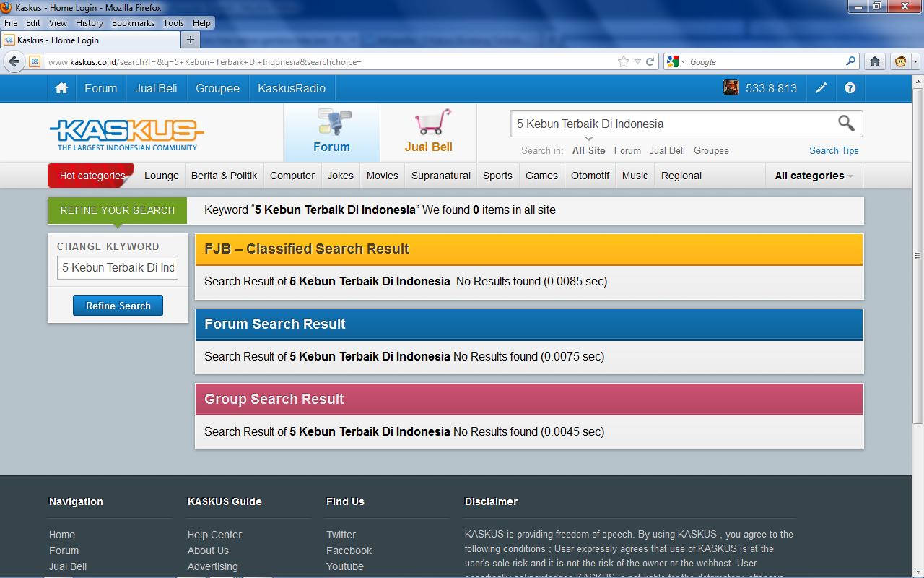Image resolution: width=924 pixels, height=578 pixels.
Task: Click the site identity icon in address bar
Action: [x=35, y=61]
